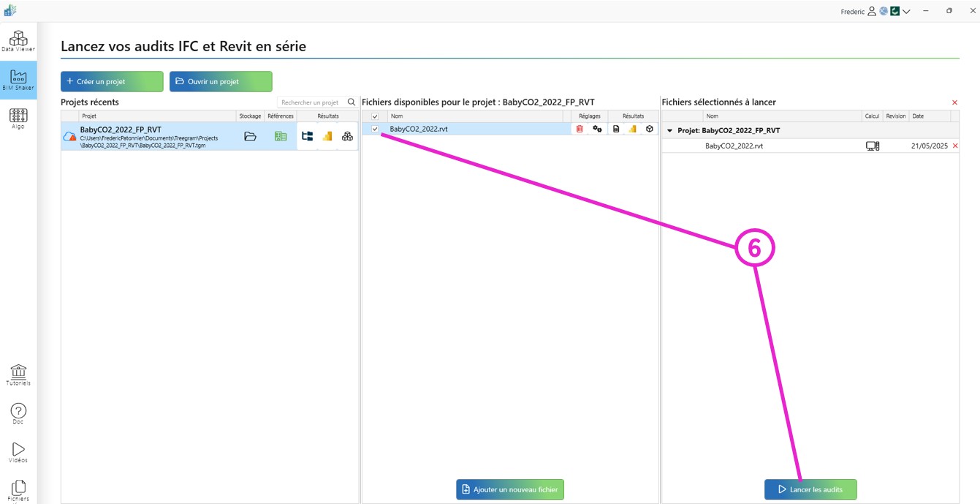Click the Lancer les audits button
The height and width of the screenshot is (504, 980).
810,489
